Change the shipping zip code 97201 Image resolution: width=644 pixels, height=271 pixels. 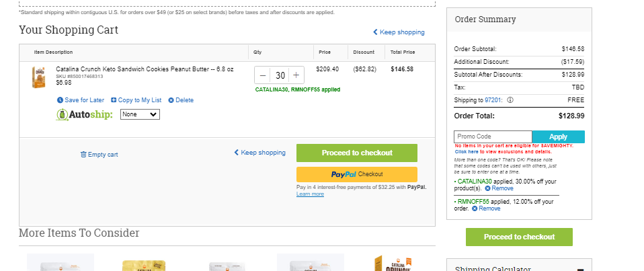click(492, 100)
